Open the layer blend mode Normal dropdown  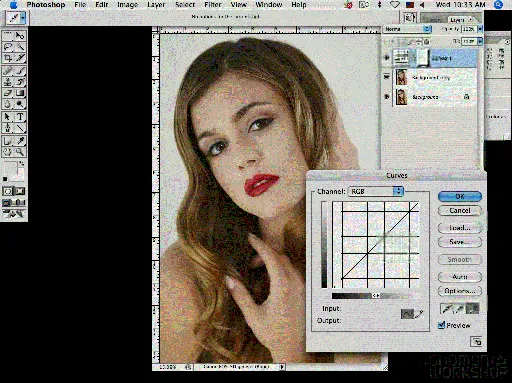point(407,29)
